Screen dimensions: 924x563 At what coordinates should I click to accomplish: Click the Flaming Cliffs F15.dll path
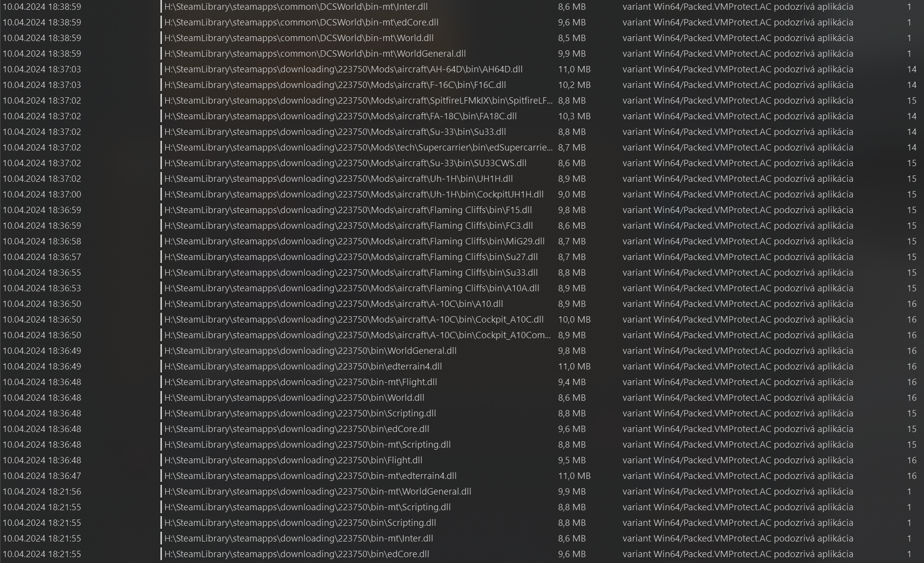pos(348,210)
